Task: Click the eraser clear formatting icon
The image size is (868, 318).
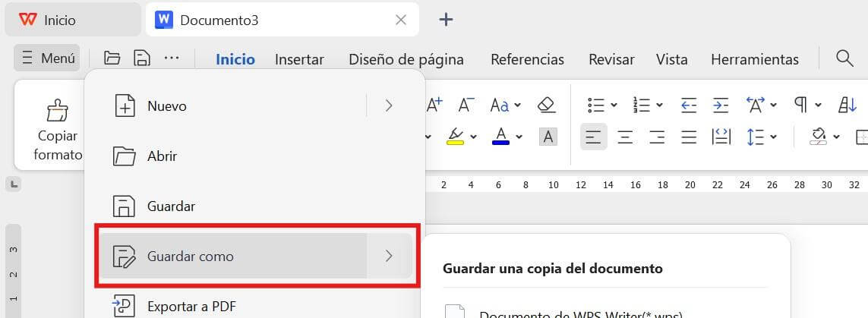Action: (x=546, y=105)
